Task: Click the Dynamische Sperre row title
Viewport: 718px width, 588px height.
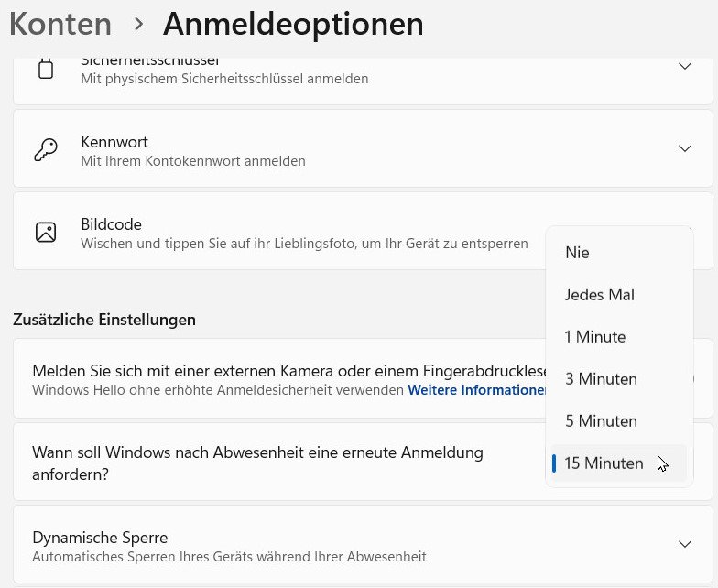Action: pyautogui.click(x=100, y=538)
